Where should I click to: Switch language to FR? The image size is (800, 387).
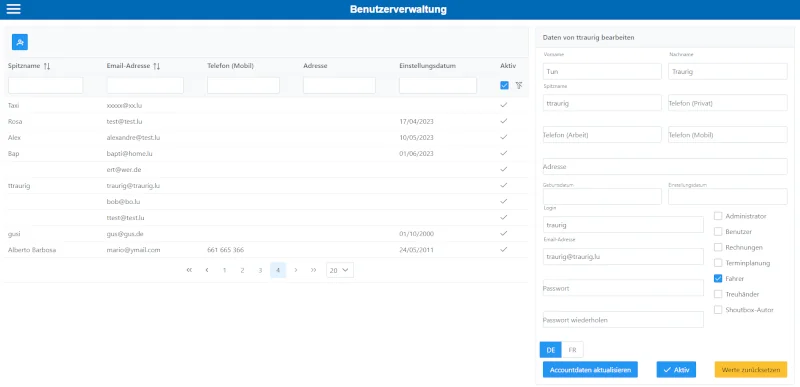(x=572, y=350)
